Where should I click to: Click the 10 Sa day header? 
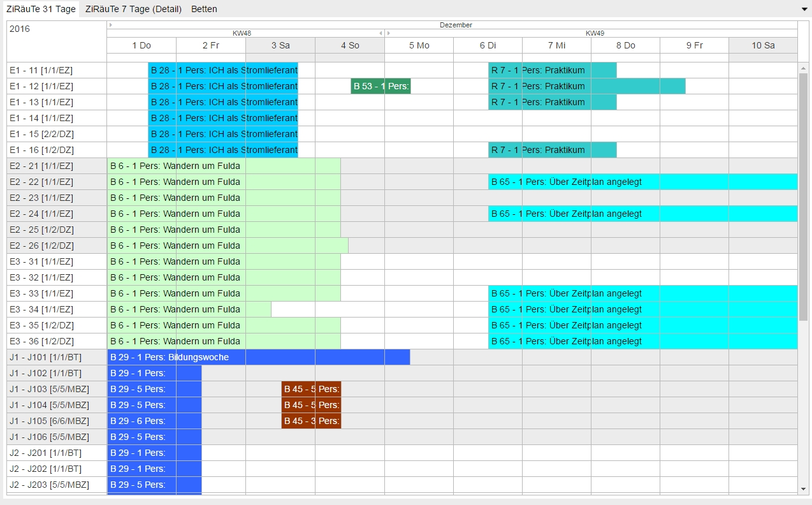tap(763, 45)
